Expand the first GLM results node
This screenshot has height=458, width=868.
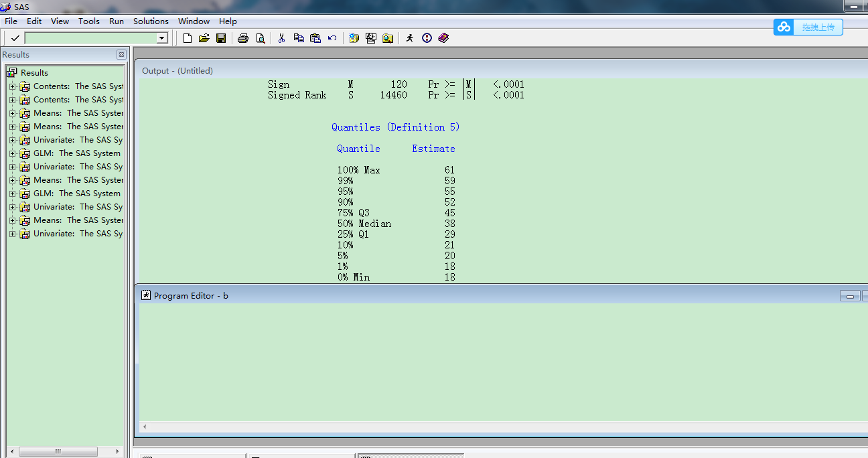point(12,153)
